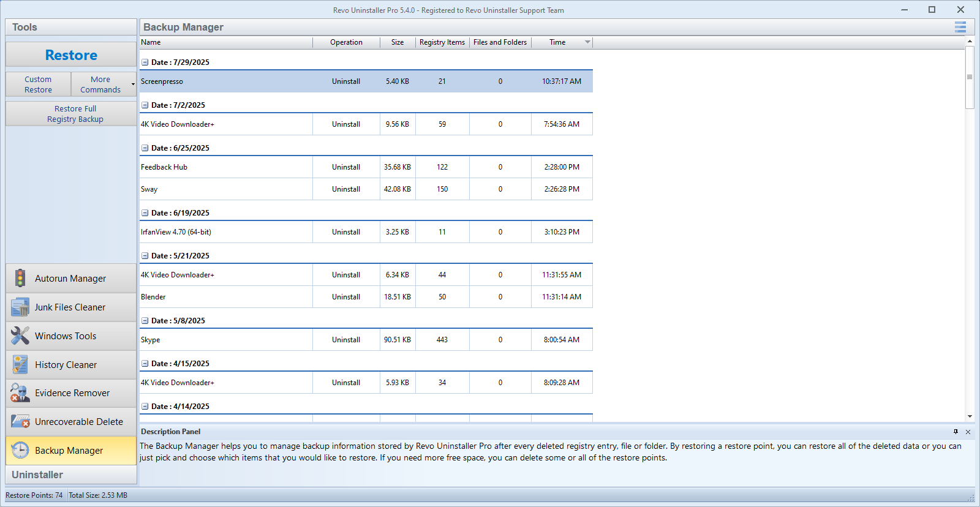
Task: Open the Junk Files Cleaner icon
Action: click(20, 307)
